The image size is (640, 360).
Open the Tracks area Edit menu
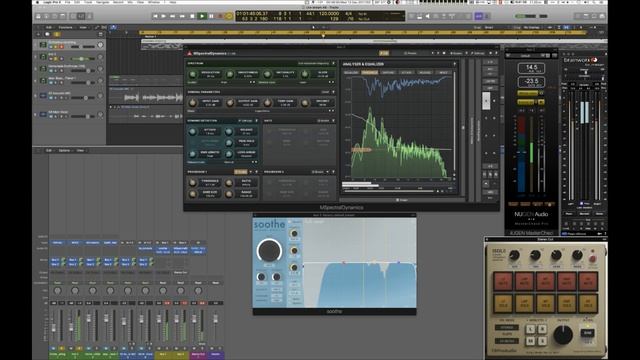[49, 27]
